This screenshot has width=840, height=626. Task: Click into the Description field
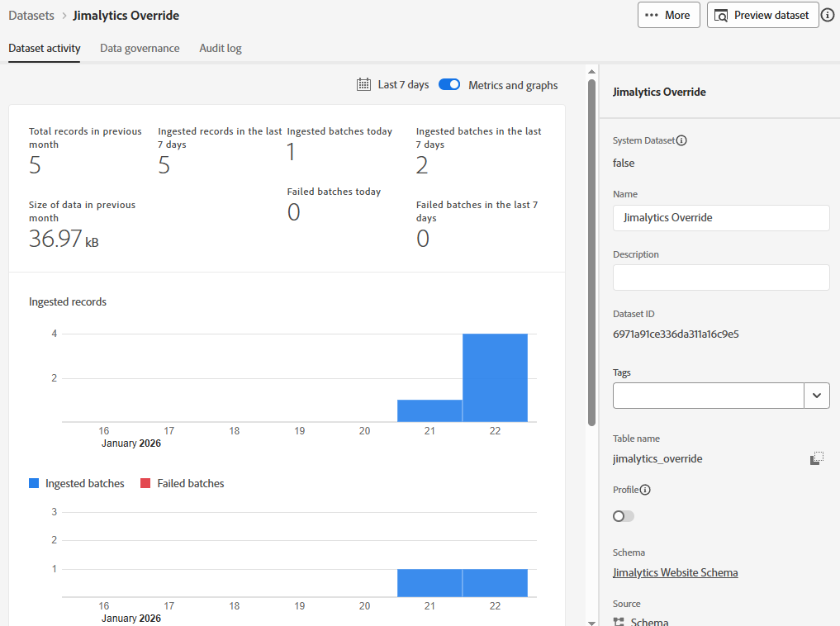(x=720, y=277)
